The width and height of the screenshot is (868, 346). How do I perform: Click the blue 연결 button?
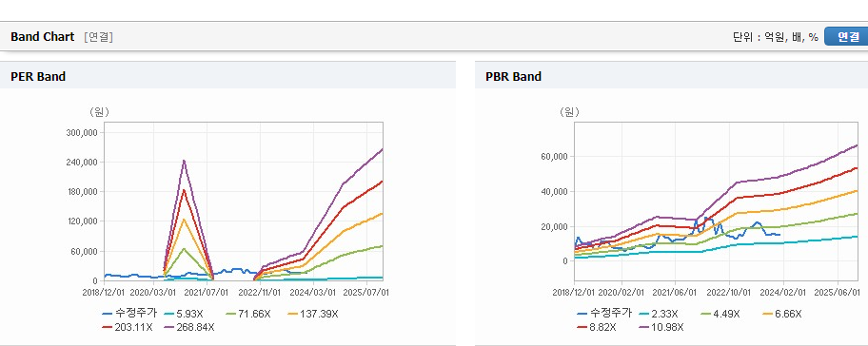847,36
